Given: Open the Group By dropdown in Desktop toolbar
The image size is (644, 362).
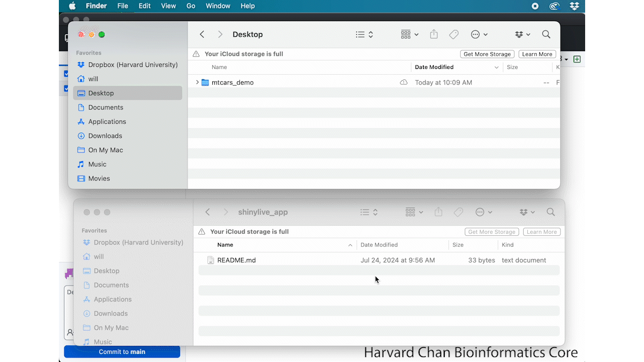Looking at the screenshot, I should 410,34.
